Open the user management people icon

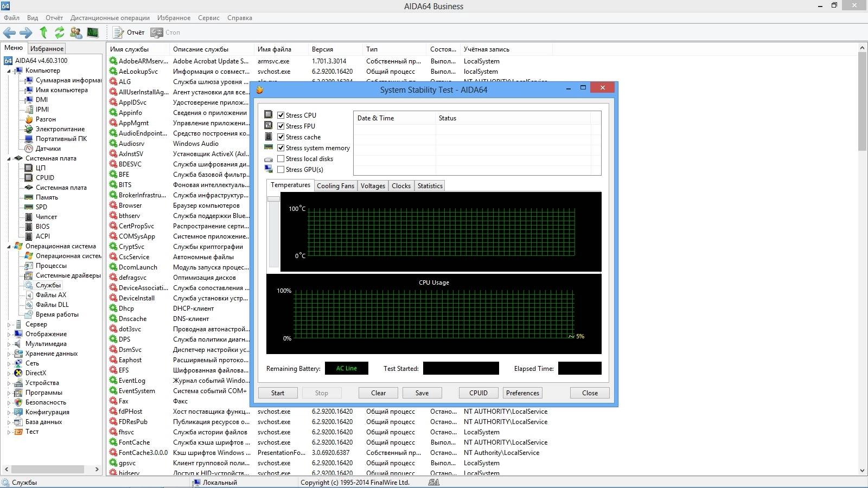76,33
